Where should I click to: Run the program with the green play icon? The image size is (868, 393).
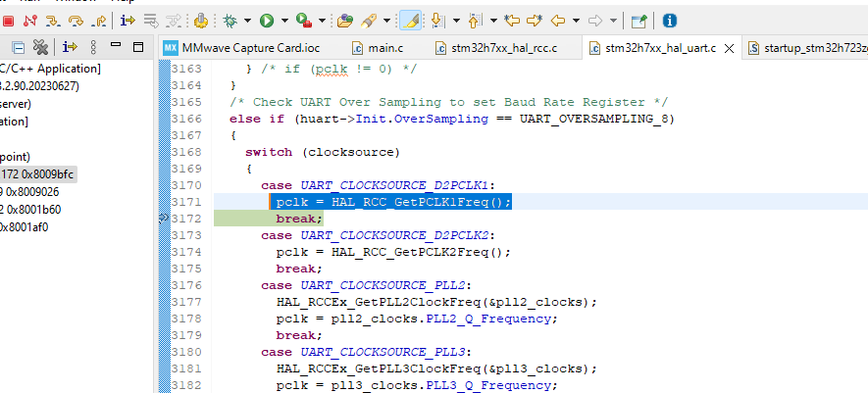(x=267, y=21)
